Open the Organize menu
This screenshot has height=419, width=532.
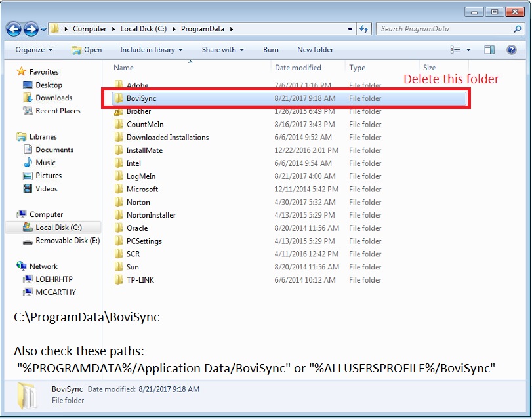coord(34,50)
